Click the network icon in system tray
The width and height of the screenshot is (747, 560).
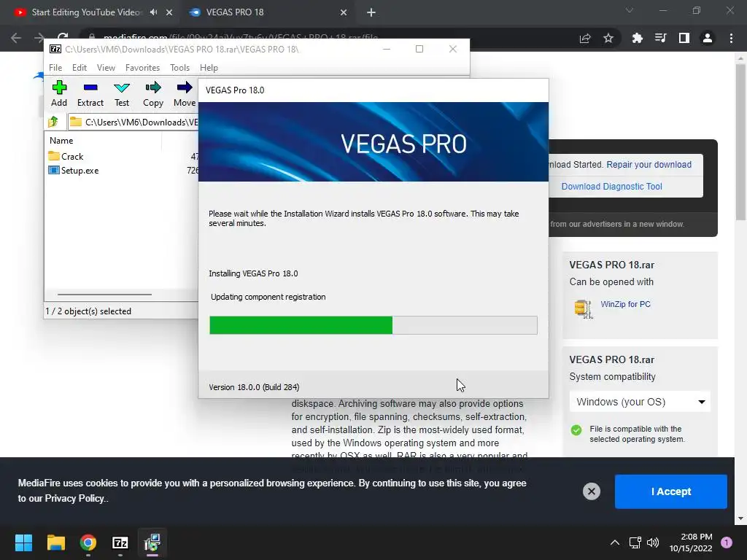[635, 542]
